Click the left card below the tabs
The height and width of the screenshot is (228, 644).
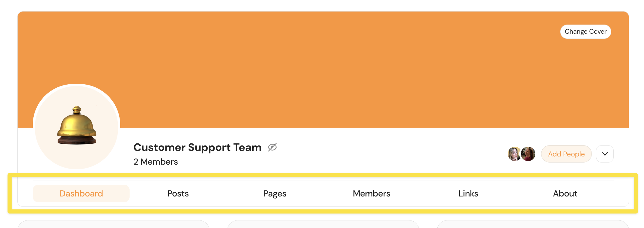coord(113,224)
